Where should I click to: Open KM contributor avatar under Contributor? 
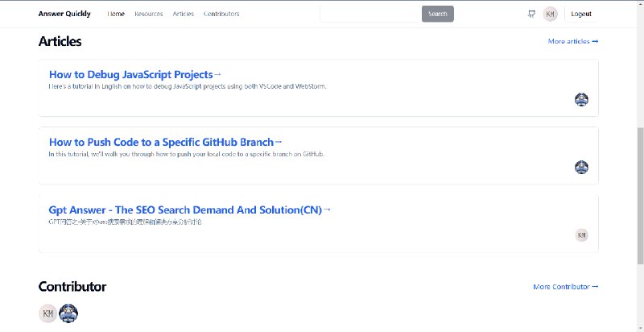tap(48, 313)
